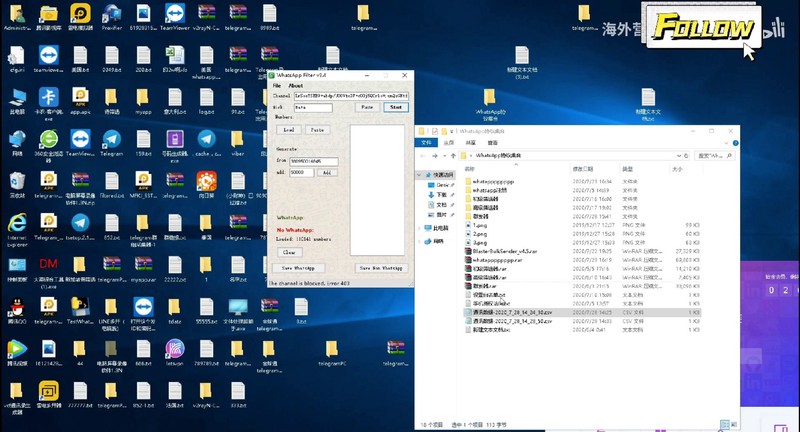Image resolution: width=800 pixels, height=432 pixels.
Task: Select the cfg.ini file icon
Action: 17,59
